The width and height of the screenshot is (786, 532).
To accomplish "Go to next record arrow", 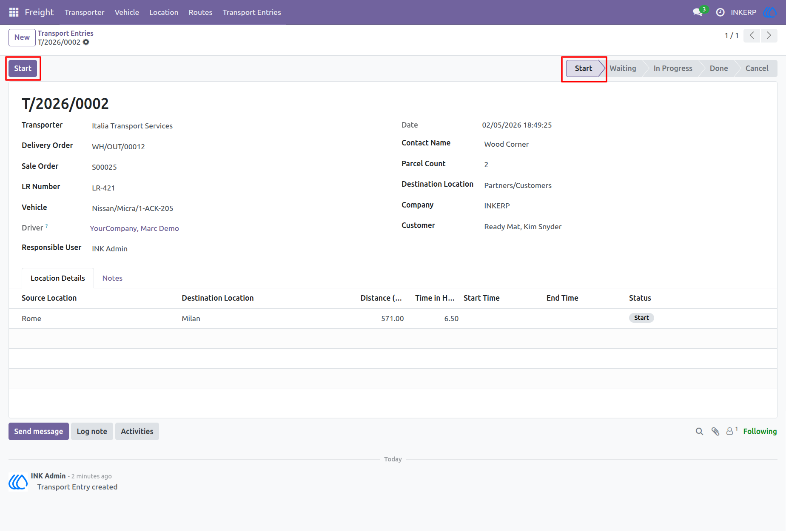I will 769,36.
